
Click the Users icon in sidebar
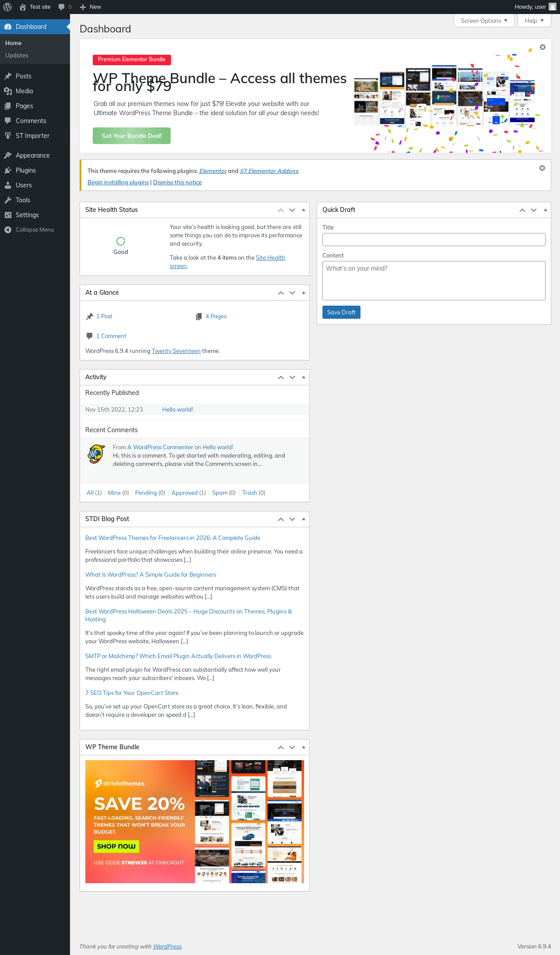[8, 185]
